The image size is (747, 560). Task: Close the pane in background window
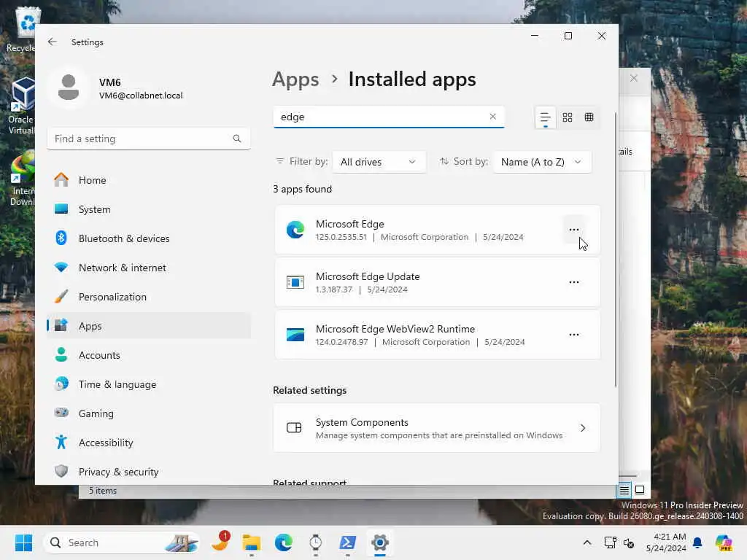tap(634, 78)
